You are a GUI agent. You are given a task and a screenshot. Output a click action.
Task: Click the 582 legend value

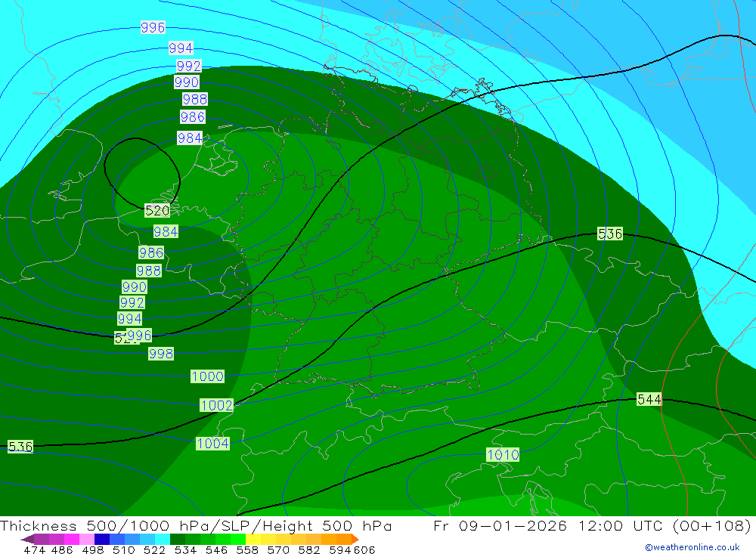click(309, 550)
